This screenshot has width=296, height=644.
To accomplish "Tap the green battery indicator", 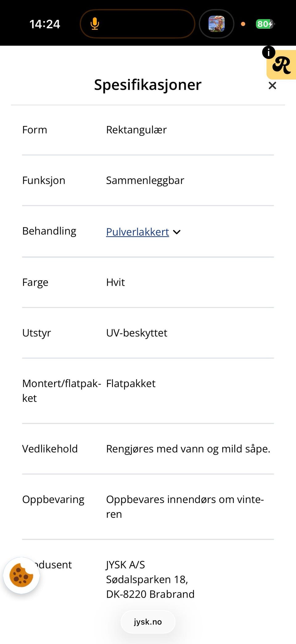I will [x=265, y=24].
